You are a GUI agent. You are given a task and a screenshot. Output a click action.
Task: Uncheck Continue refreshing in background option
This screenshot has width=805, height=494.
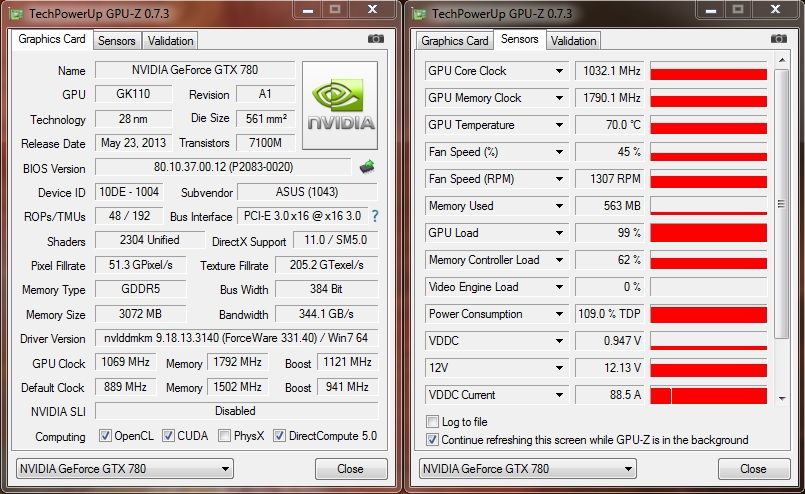pyautogui.click(x=433, y=439)
